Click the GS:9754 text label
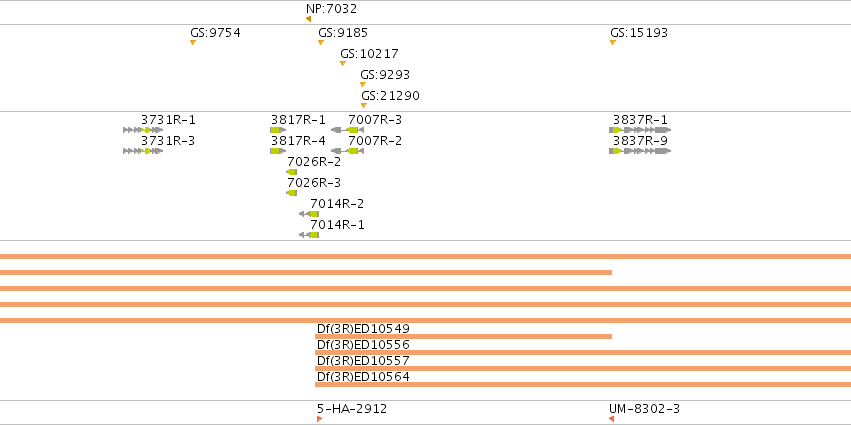 coord(215,33)
